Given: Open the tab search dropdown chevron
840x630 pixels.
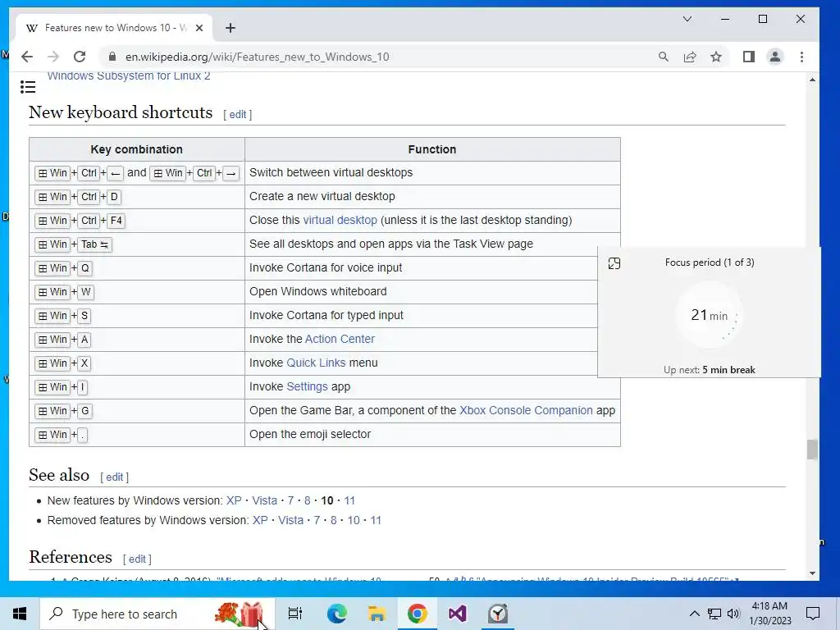Looking at the screenshot, I should click(x=687, y=20).
